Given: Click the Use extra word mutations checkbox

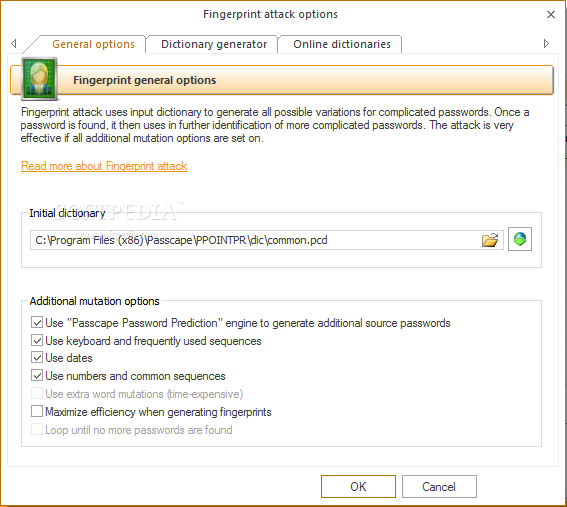Looking at the screenshot, I should pos(37,393).
